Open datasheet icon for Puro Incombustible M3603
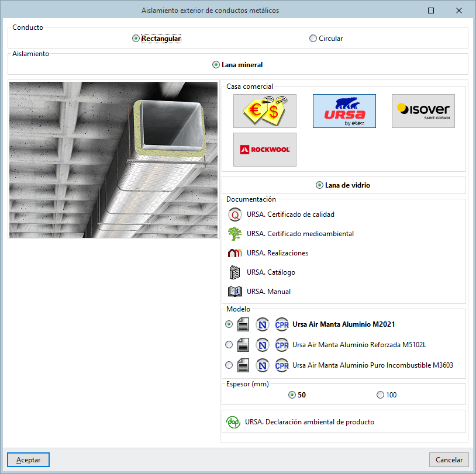 [x=243, y=365]
